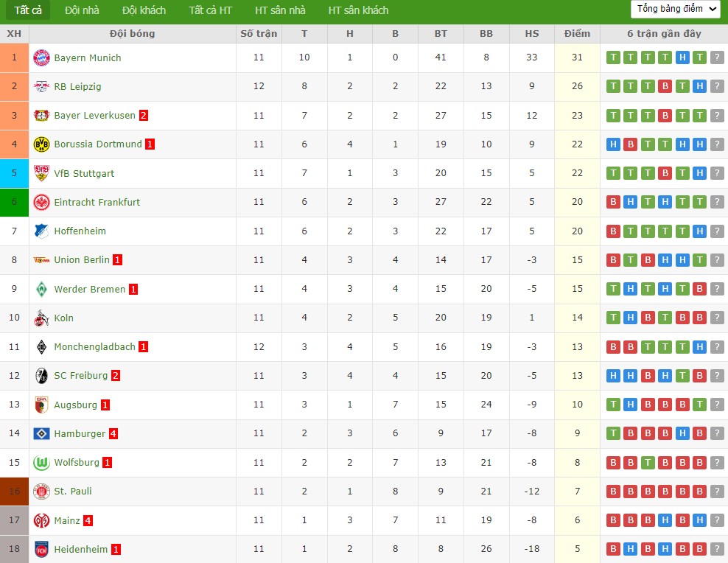Screen dimensions: 728x563
Task: Click the Điểm column header
Action: tap(577, 34)
